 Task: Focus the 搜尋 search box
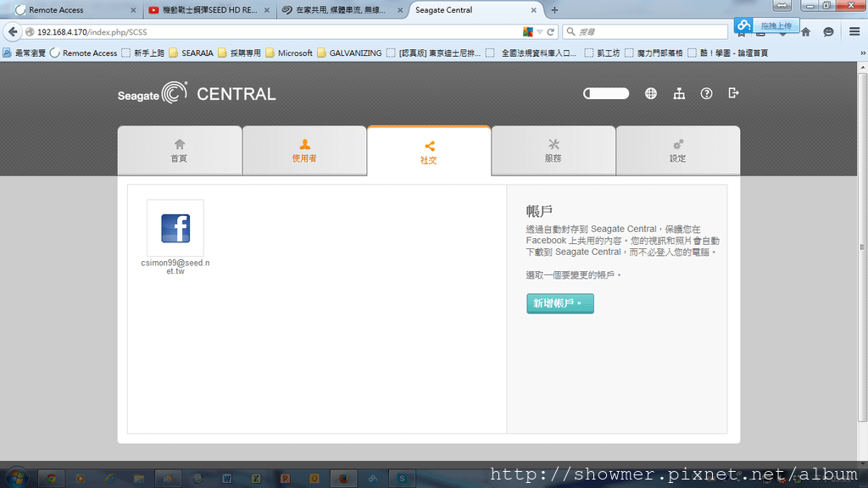(x=645, y=32)
